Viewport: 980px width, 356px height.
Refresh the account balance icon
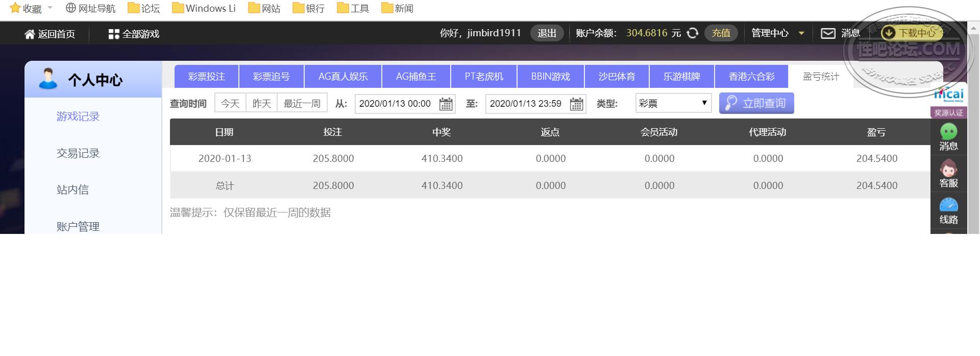tap(692, 33)
